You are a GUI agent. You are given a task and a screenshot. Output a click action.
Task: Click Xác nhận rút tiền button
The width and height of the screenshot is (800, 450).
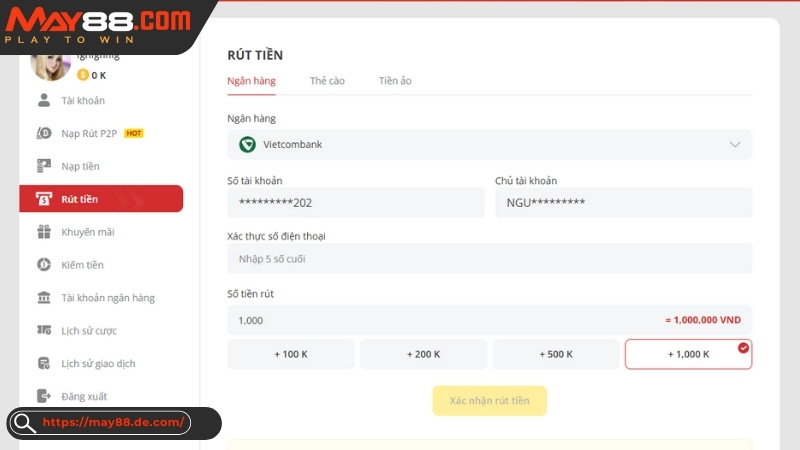[490, 401]
